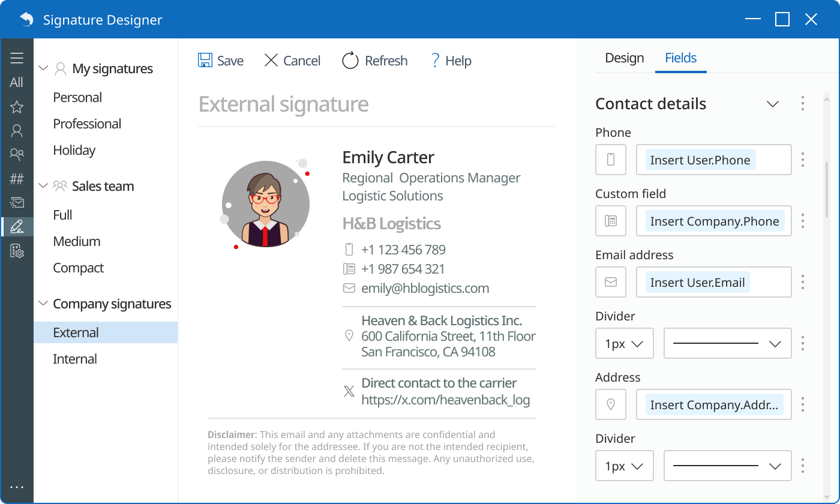This screenshot has width=840, height=504.
Task: Open the send-mail icon in the sidebar
Action: (x=17, y=202)
